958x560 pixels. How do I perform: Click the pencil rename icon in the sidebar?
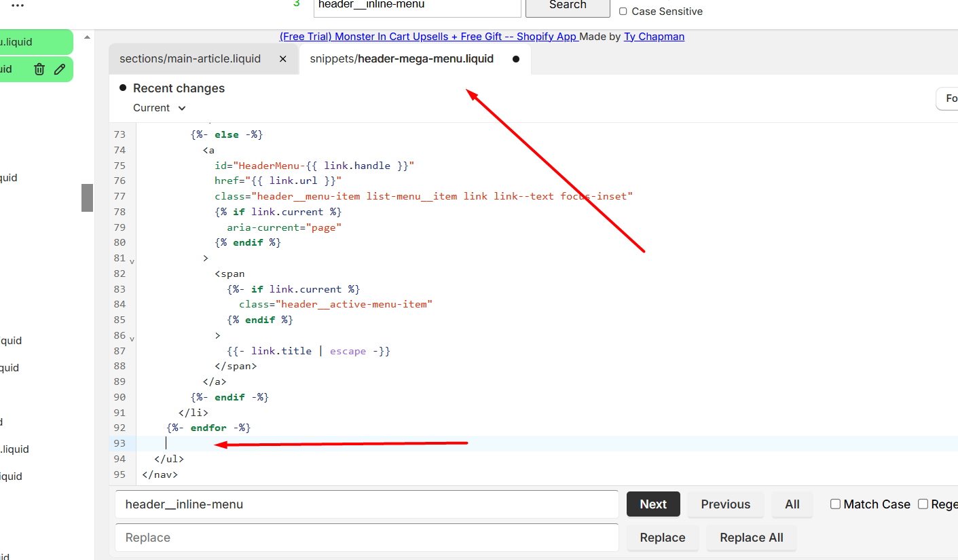tap(60, 69)
